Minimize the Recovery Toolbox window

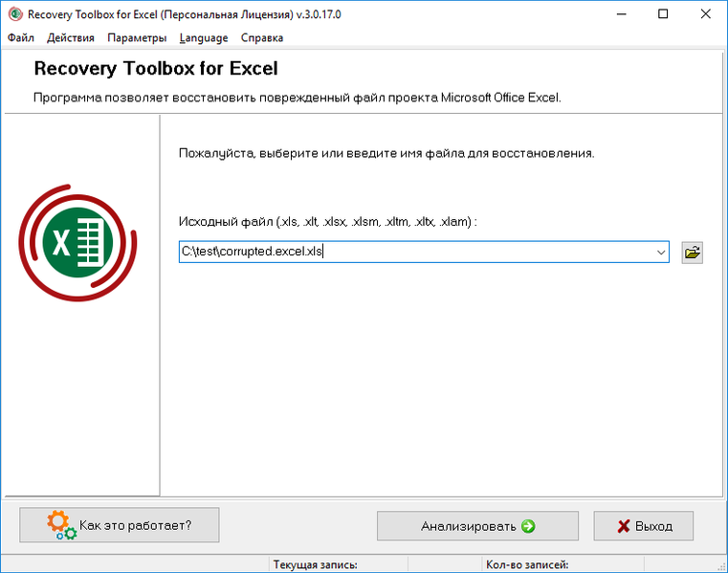point(621,14)
